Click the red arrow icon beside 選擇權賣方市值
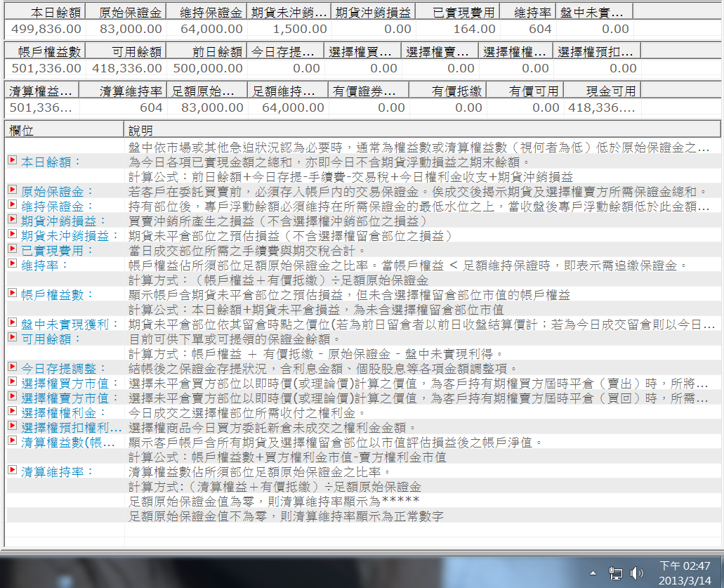 click(13, 397)
